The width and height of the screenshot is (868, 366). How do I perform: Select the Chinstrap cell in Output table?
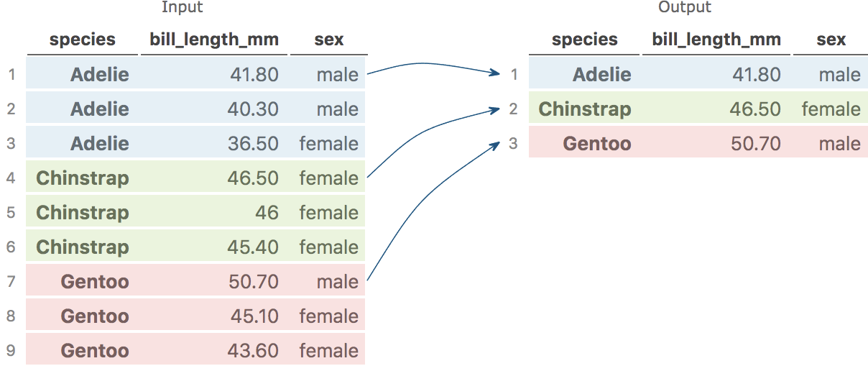[x=585, y=109]
